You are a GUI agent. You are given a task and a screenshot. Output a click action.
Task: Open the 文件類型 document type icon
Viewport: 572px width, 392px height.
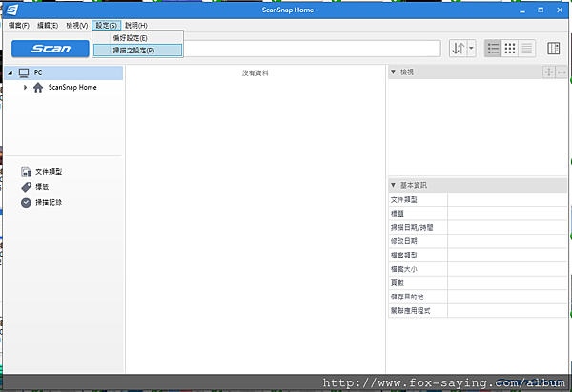tap(26, 172)
